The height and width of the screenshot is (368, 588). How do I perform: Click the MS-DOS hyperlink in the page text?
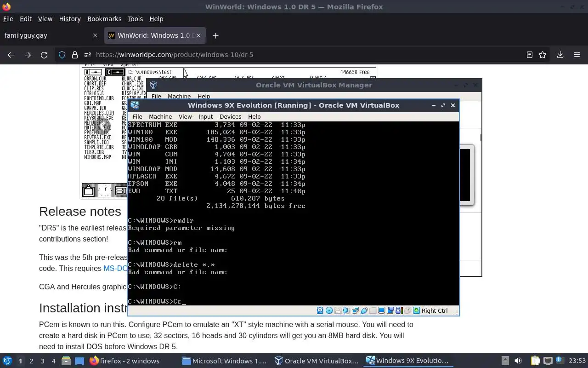(115, 268)
